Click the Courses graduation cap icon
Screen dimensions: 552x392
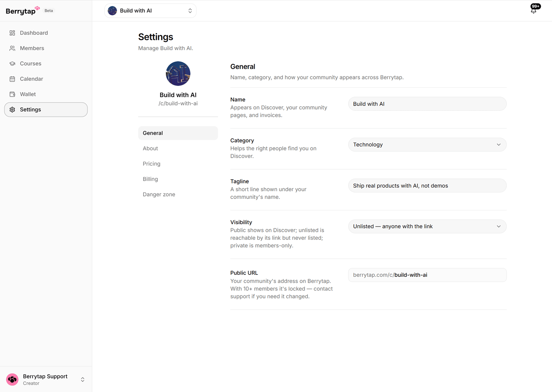click(12, 64)
